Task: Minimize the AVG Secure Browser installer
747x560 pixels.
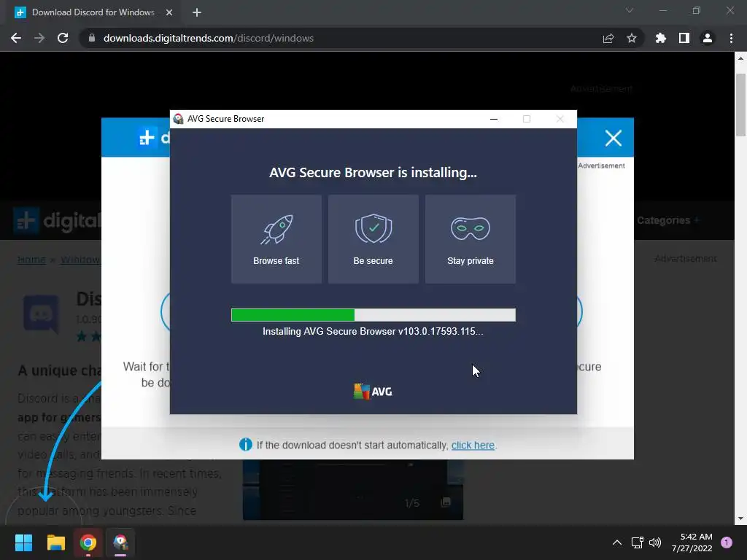Action: coord(494,119)
